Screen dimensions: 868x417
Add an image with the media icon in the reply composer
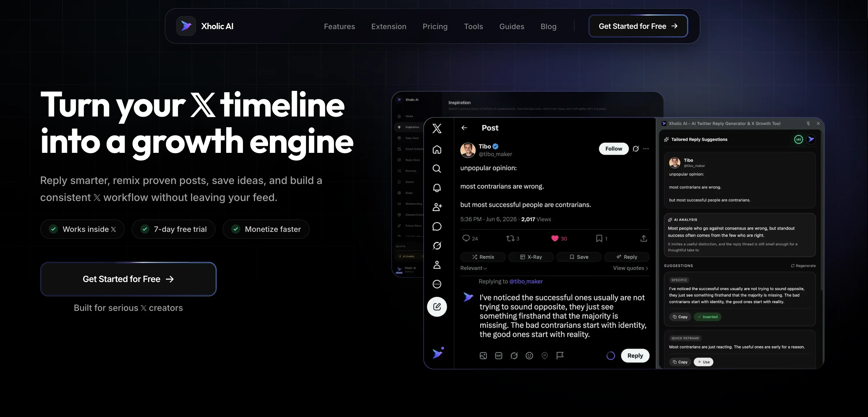483,355
